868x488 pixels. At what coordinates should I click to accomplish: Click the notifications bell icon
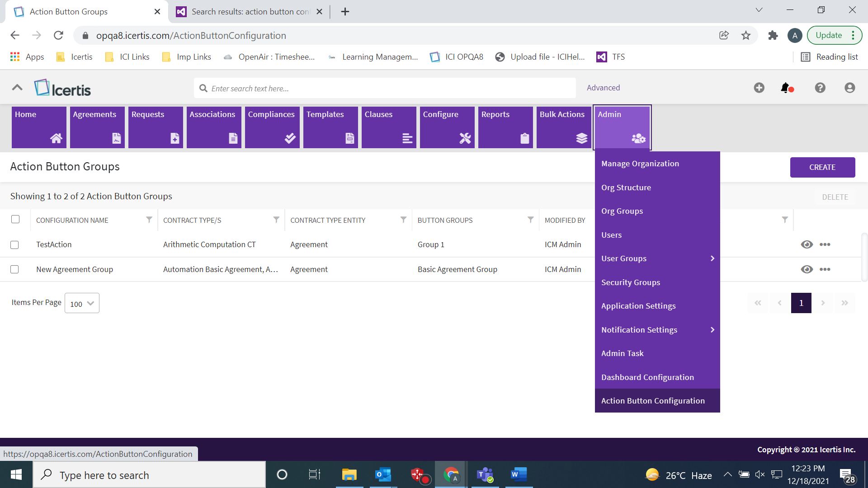786,88
